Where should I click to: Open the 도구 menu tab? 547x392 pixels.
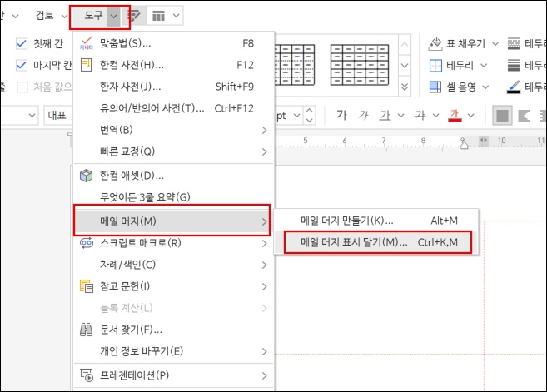pyautogui.click(x=93, y=15)
